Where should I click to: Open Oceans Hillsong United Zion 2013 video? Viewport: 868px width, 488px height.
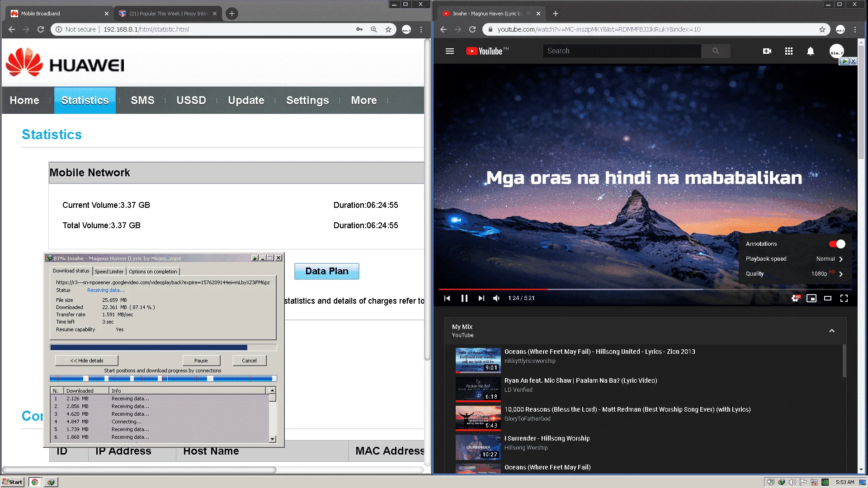tap(599, 352)
